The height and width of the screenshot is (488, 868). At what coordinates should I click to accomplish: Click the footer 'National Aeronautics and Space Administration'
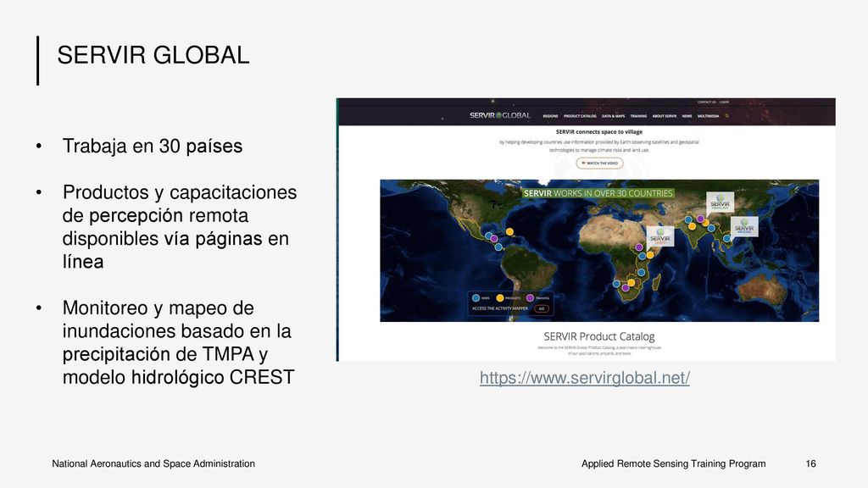(x=153, y=463)
